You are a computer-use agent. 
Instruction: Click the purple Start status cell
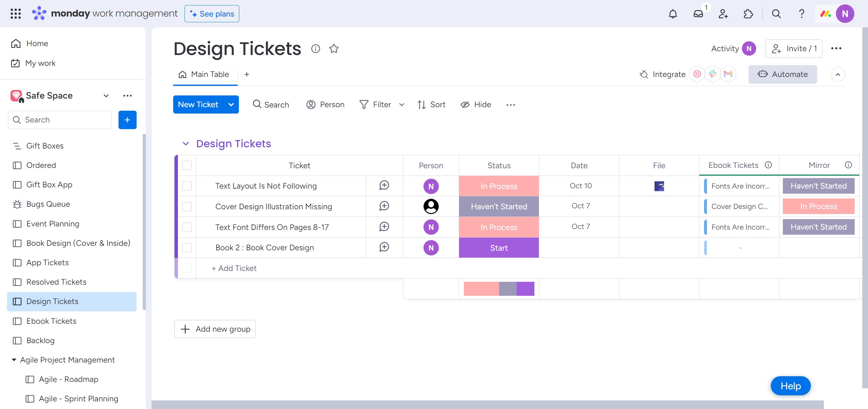pyautogui.click(x=498, y=248)
